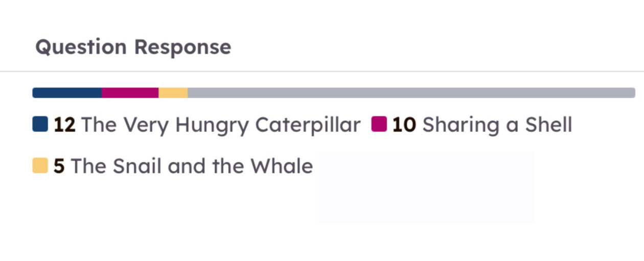644x261 pixels.
Task: Select the magenta swatch beside Sharing a Shell
Action: [379, 124]
